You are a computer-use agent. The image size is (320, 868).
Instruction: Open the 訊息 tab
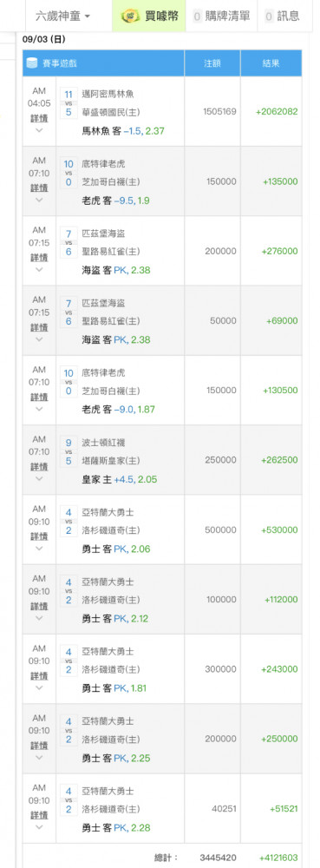click(282, 16)
